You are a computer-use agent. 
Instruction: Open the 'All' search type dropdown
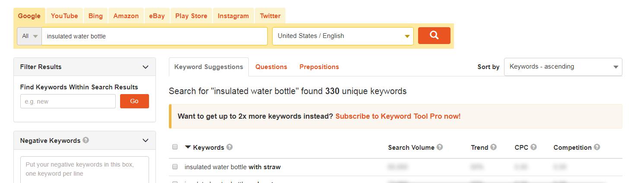pyautogui.click(x=29, y=36)
